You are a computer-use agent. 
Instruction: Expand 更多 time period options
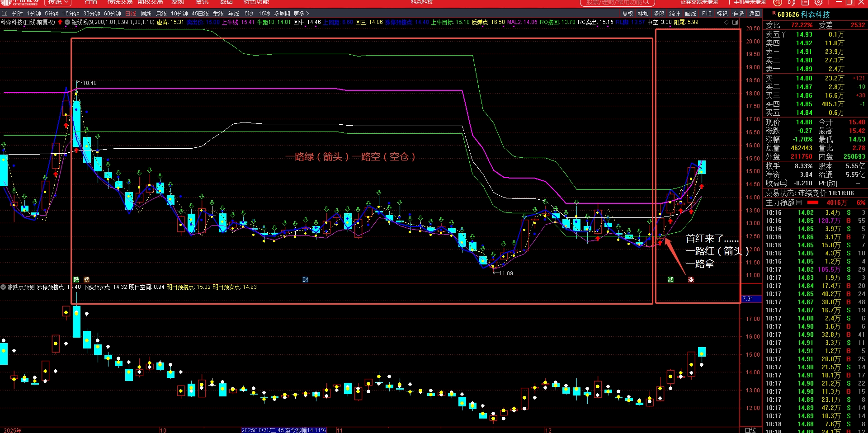[301, 14]
